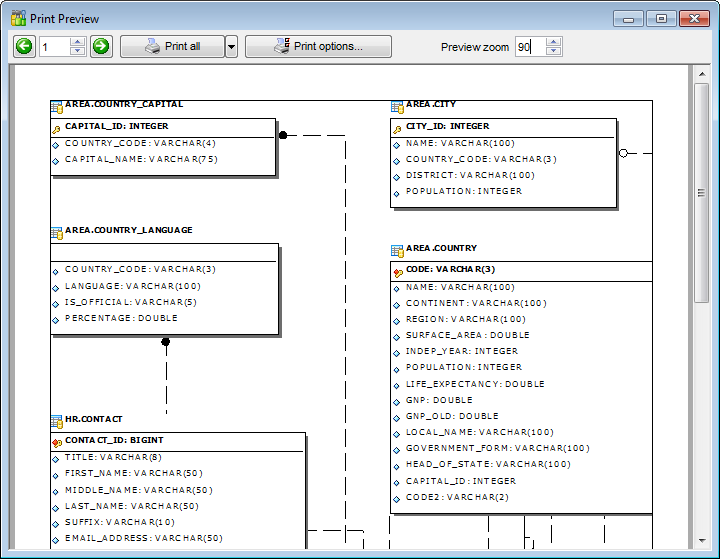Click the TITLE: VARCHAR(8) field
The image size is (720, 559).
113,457
